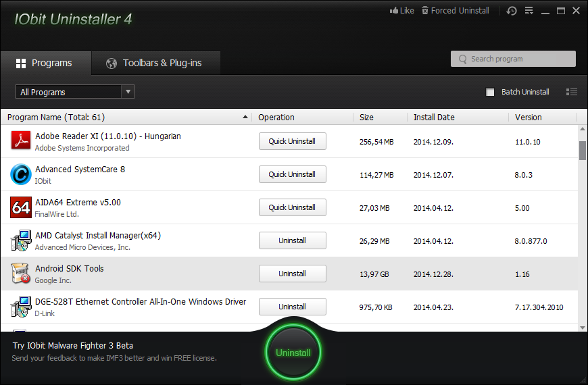
Task: Select the AMD Catalyst Install Manager icon
Action: [21, 240]
